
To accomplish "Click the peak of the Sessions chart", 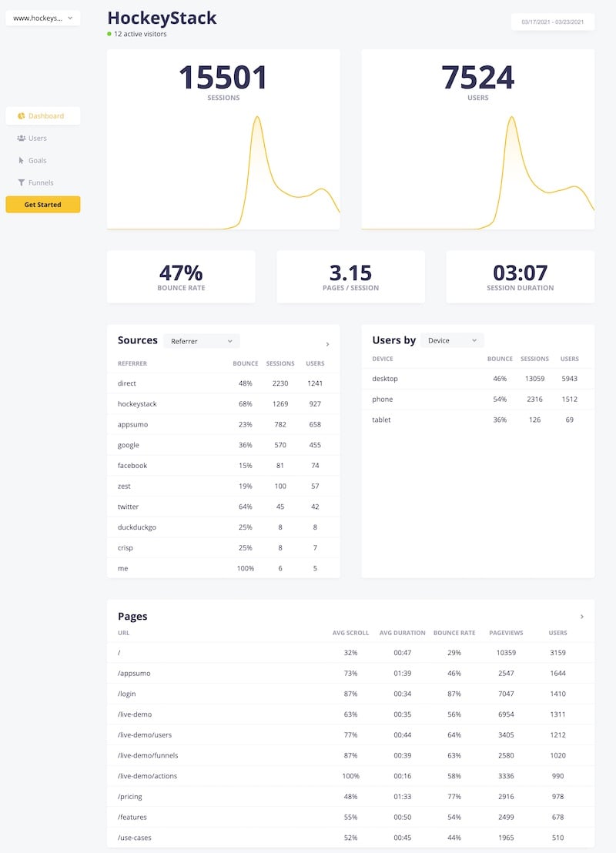I will pos(256,119).
